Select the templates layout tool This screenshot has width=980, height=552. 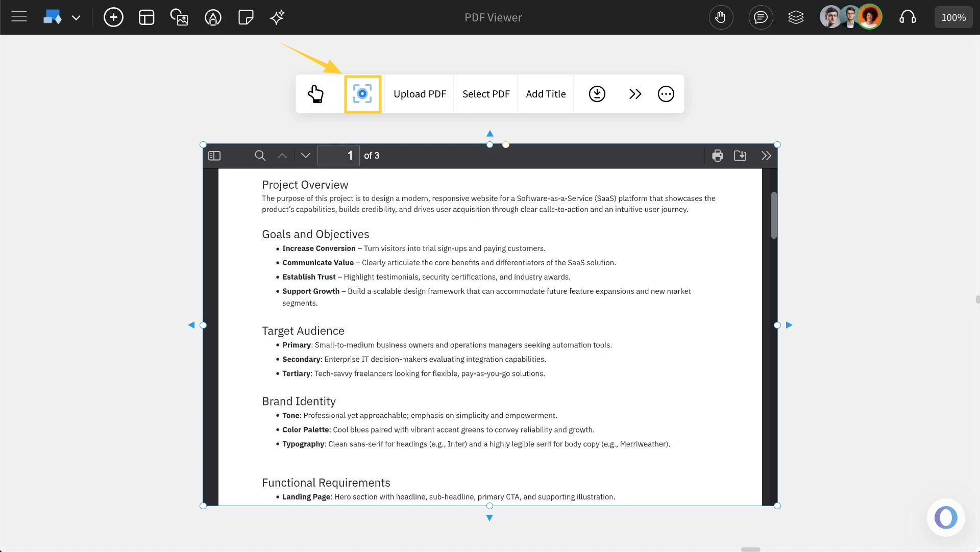coord(146,17)
